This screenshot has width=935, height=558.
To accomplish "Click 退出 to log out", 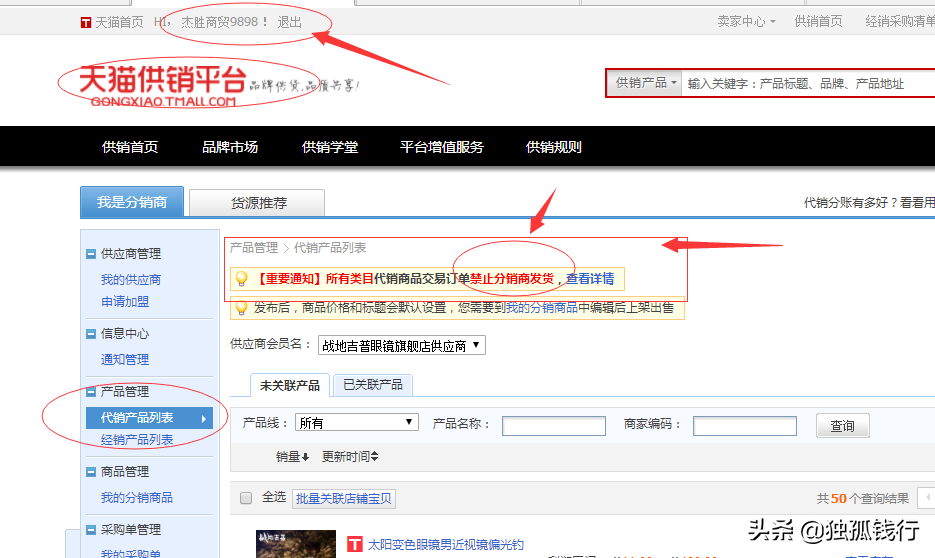I will 290,22.
